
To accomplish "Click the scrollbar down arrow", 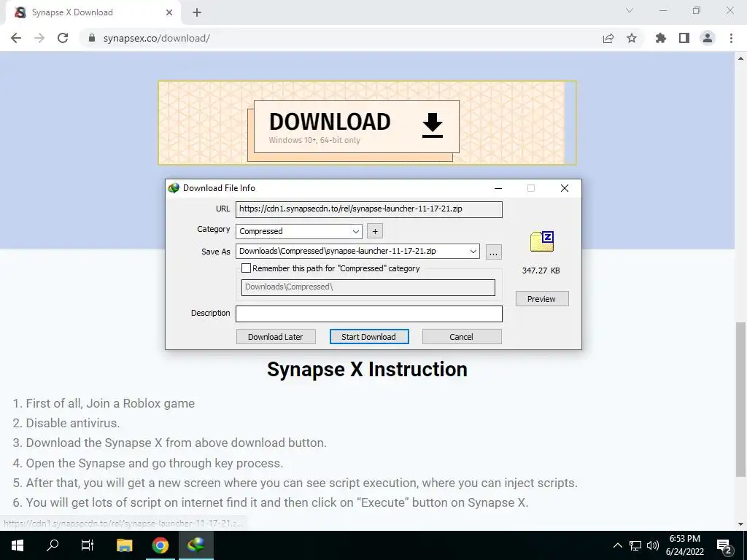I will click(740, 524).
